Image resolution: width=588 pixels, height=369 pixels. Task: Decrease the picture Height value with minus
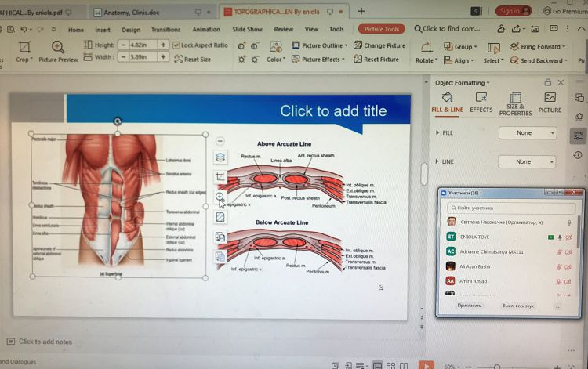(123, 45)
